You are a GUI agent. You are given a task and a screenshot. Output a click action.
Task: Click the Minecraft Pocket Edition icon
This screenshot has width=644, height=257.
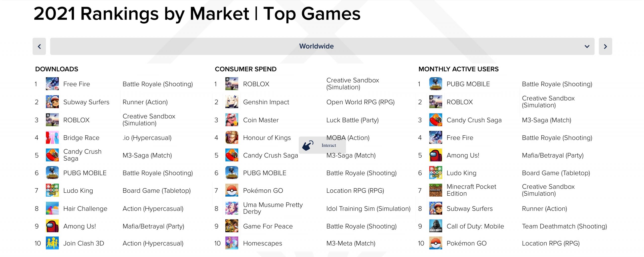click(435, 190)
